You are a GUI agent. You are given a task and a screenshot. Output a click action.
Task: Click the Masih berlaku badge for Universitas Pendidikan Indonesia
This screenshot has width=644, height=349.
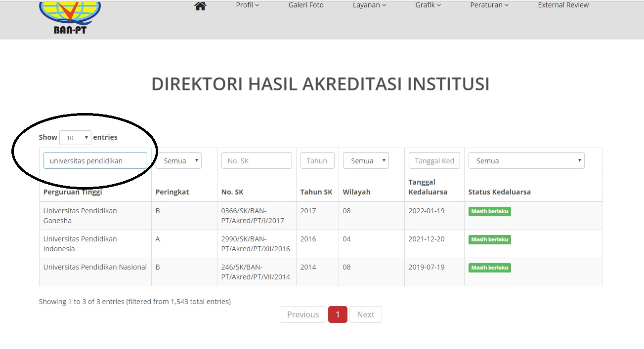click(x=489, y=239)
